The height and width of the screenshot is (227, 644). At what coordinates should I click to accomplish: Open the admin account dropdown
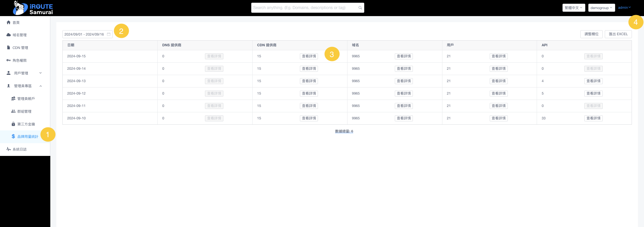pos(624,8)
